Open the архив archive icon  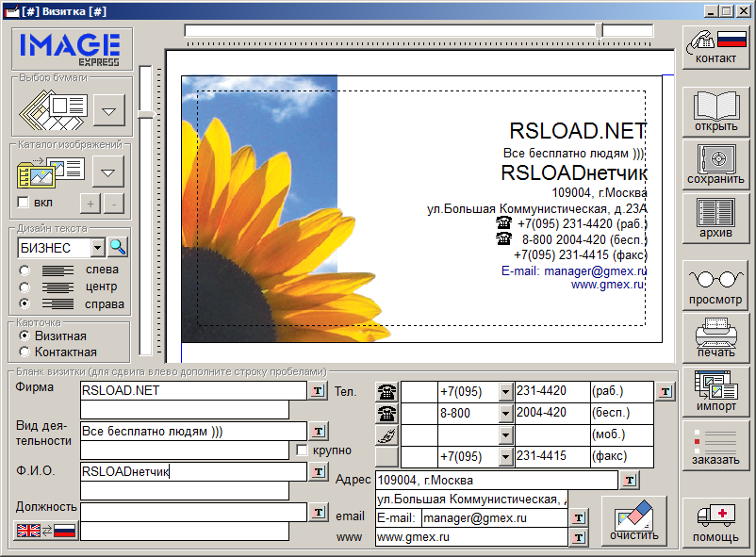[716, 218]
